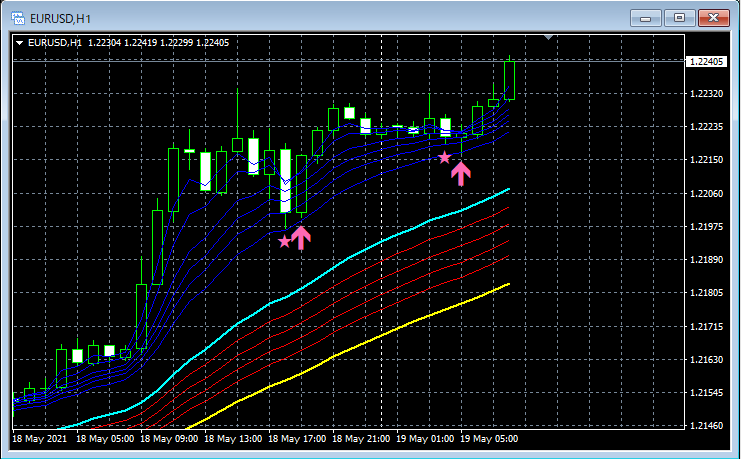This screenshot has height=459, width=741.
Task: Select the last green candle at 1.22405
Action: (x=509, y=79)
